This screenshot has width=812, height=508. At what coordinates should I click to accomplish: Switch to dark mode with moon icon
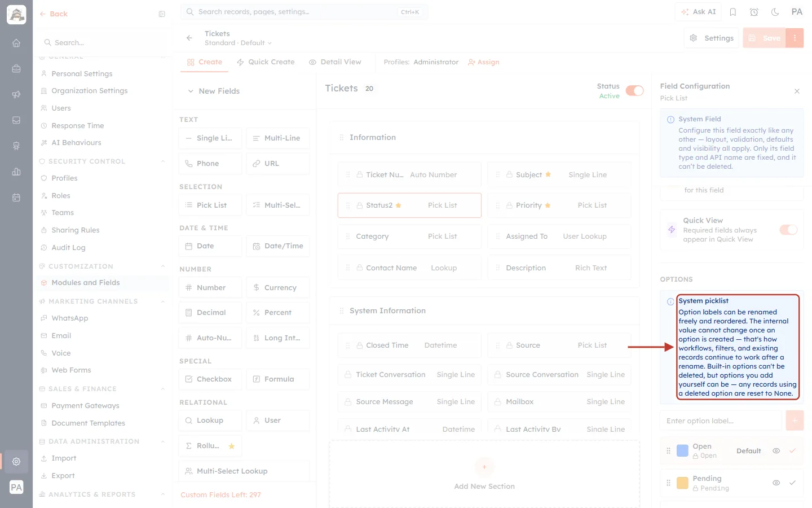775,12
